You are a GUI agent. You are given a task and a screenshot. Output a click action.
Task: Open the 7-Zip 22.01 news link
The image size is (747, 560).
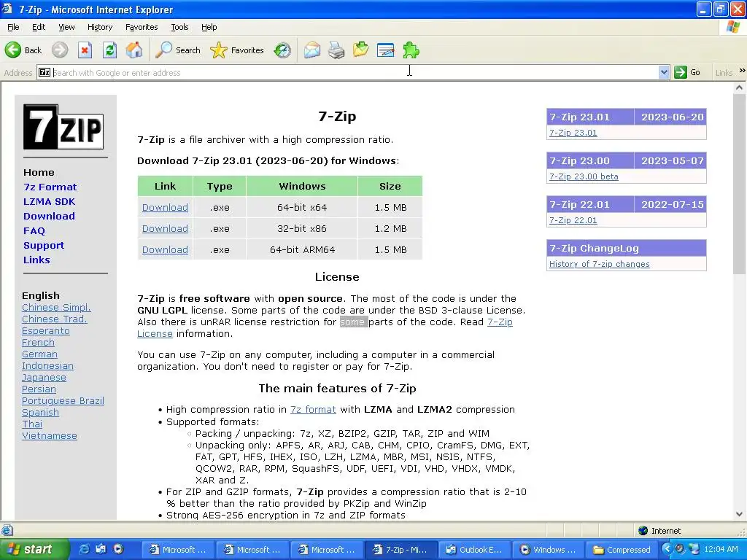573,220
